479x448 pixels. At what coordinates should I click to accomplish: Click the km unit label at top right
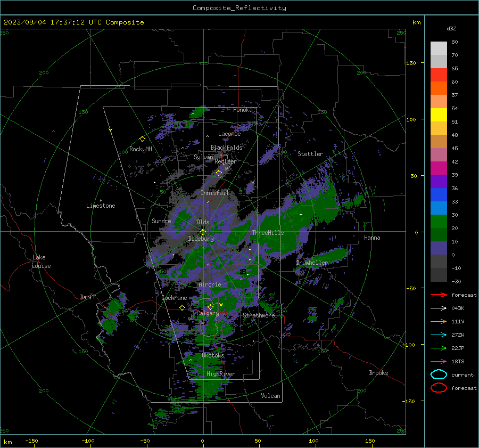tap(416, 22)
